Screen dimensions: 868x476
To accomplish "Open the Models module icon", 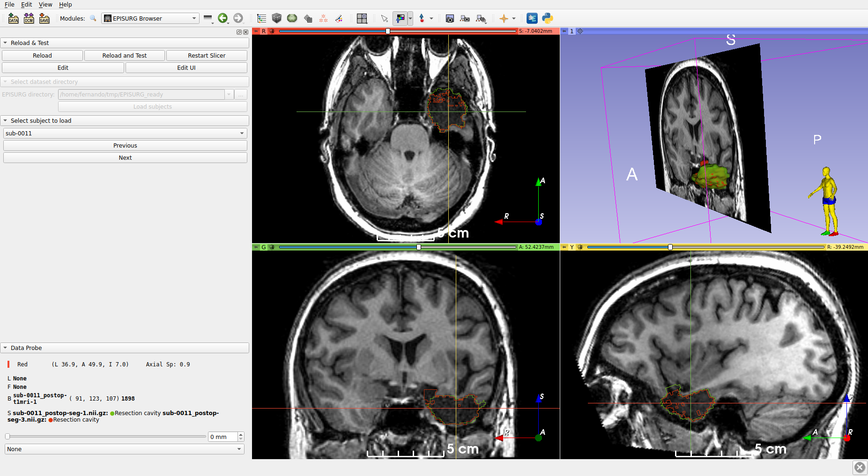I will point(292,18).
